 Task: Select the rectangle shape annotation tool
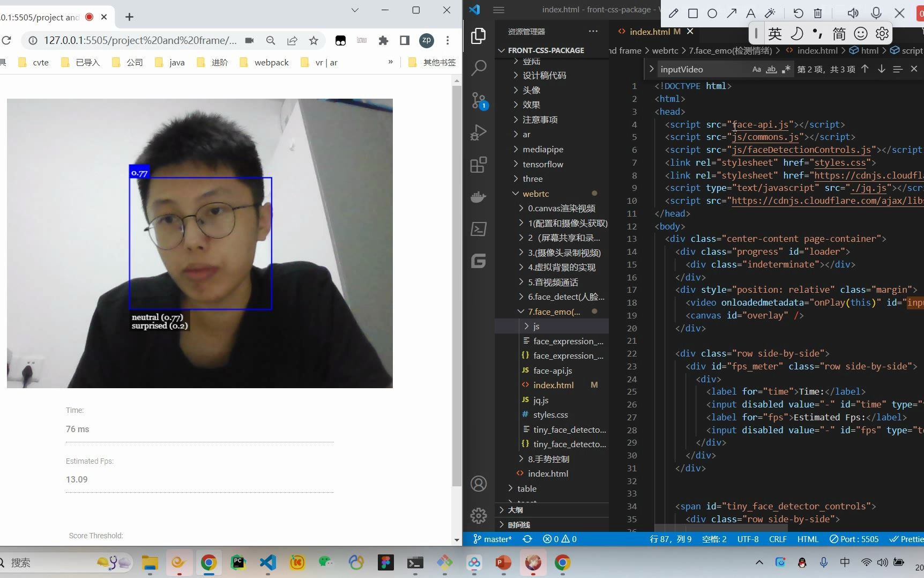coord(693,13)
